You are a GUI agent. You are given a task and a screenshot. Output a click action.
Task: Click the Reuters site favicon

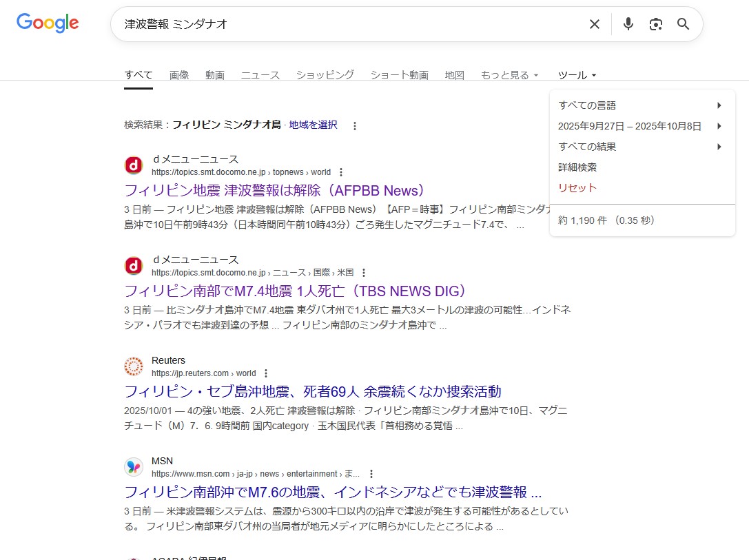(134, 366)
